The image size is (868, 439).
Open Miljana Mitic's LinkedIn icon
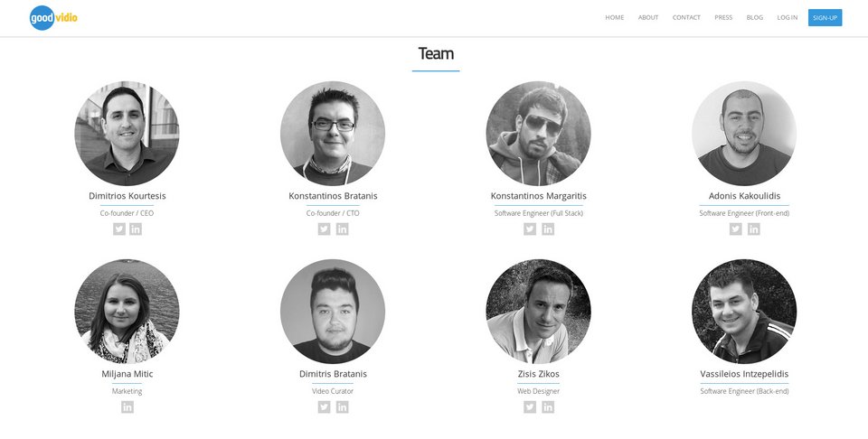click(x=127, y=406)
